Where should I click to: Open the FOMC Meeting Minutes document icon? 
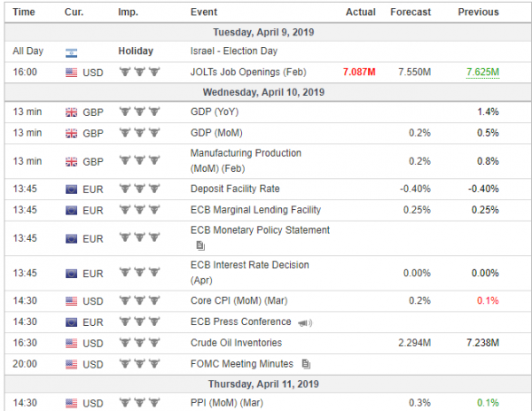coord(306,364)
